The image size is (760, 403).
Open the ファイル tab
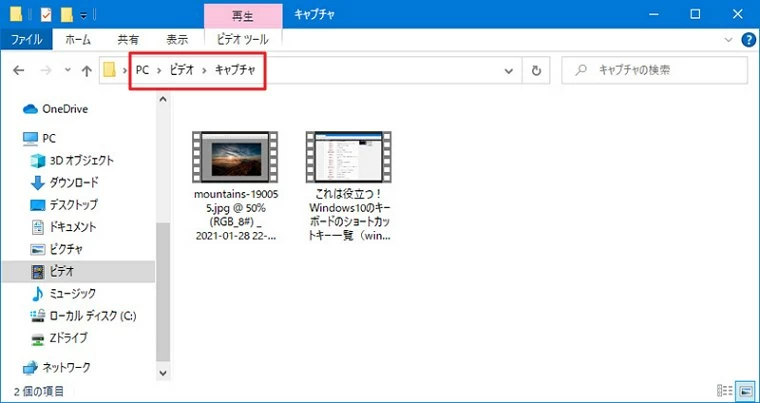pyautogui.click(x=26, y=40)
